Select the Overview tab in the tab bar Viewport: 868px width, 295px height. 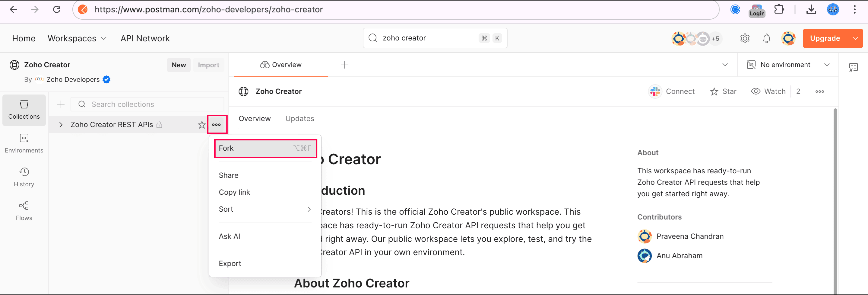click(x=281, y=65)
